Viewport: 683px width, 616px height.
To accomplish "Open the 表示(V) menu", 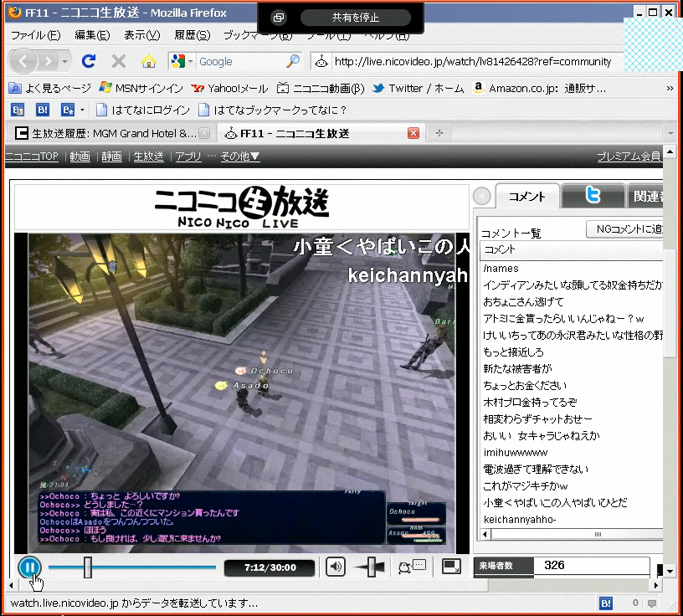I will pos(142,35).
